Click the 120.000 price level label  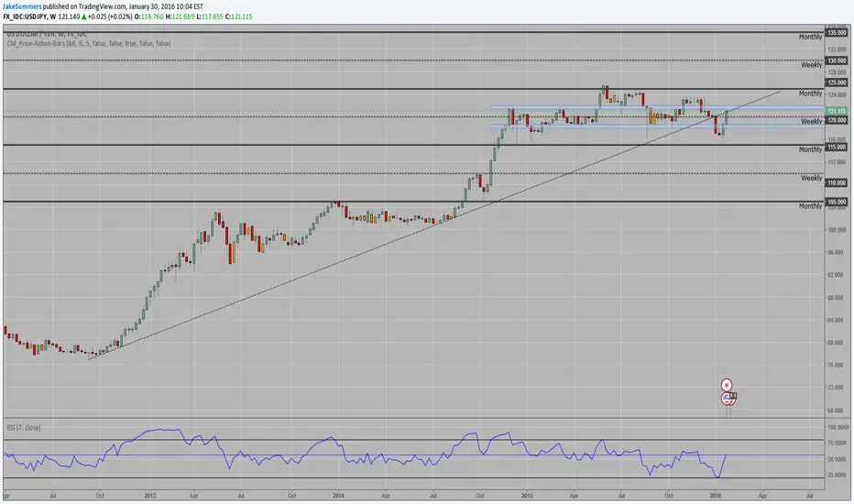[837, 120]
